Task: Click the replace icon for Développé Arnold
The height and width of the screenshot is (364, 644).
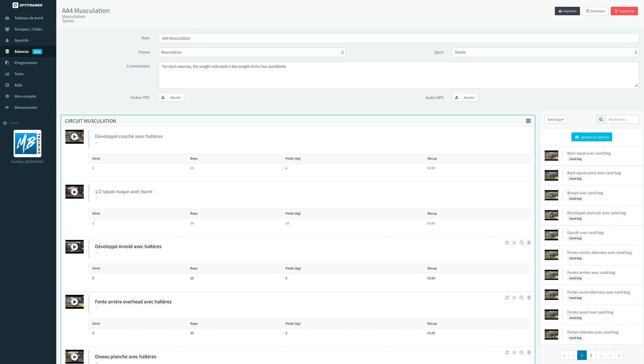Action: 507,243
